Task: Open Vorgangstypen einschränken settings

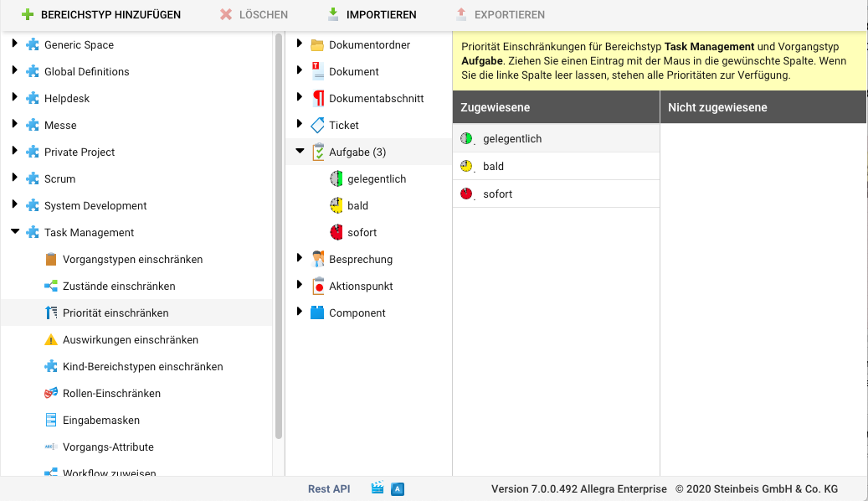Action: (132, 260)
